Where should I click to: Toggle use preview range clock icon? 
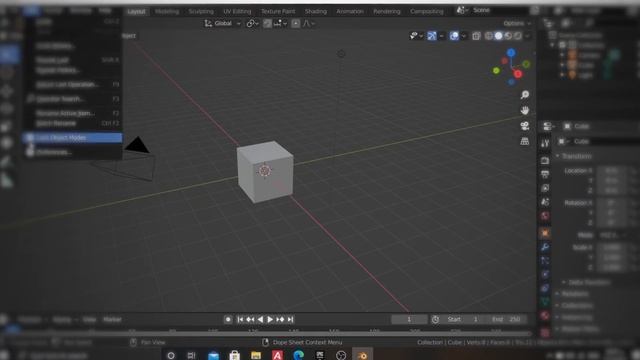[436, 320]
